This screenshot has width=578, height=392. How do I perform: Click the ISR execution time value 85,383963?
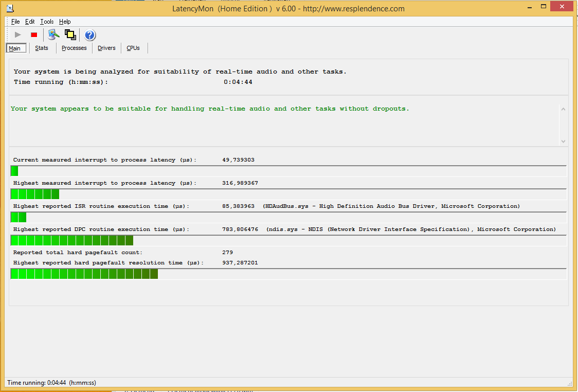tap(238, 206)
